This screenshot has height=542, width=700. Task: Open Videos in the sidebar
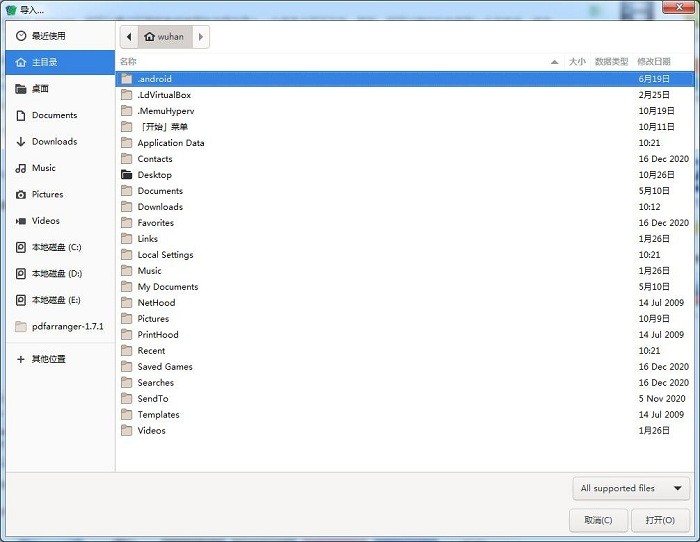pos(46,221)
